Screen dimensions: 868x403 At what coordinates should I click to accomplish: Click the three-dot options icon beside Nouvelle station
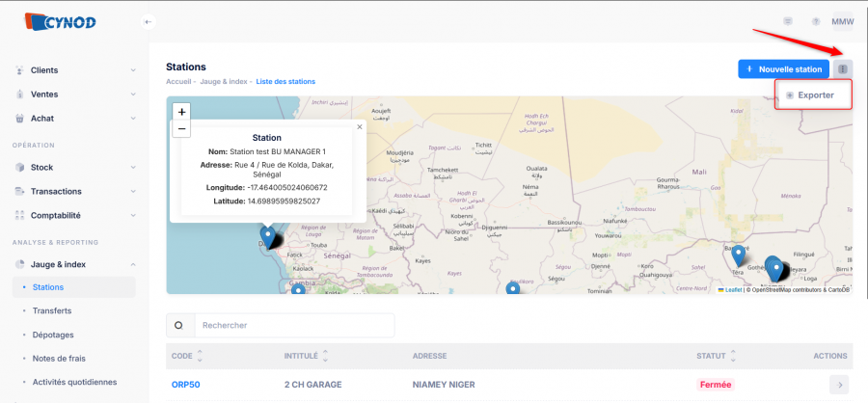point(843,69)
